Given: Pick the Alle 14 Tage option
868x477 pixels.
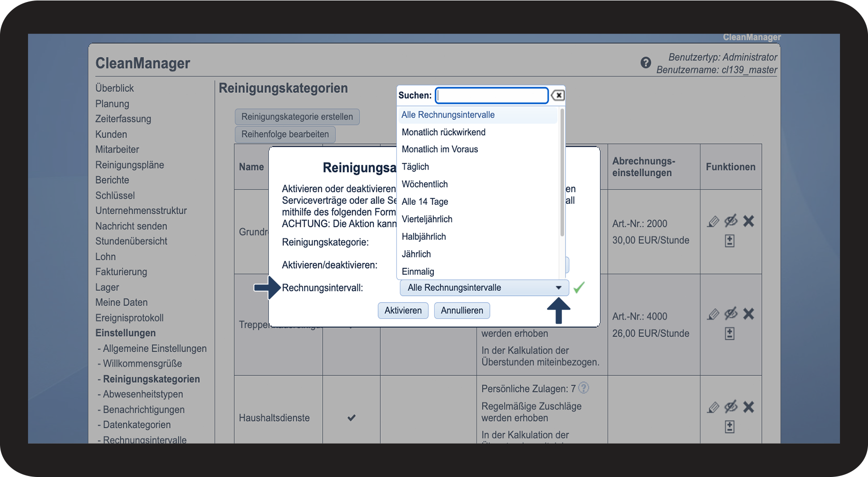Looking at the screenshot, I should (477, 202).
